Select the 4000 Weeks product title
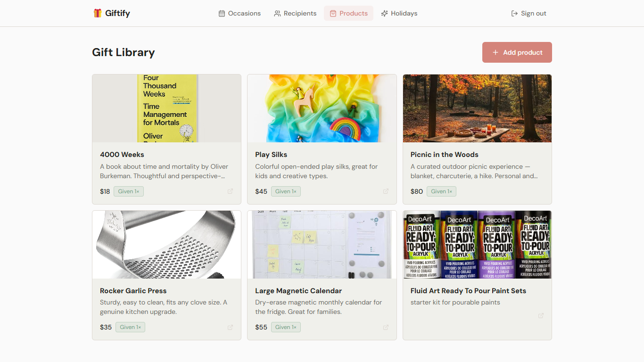Viewport: 644px width, 362px height. point(122,155)
